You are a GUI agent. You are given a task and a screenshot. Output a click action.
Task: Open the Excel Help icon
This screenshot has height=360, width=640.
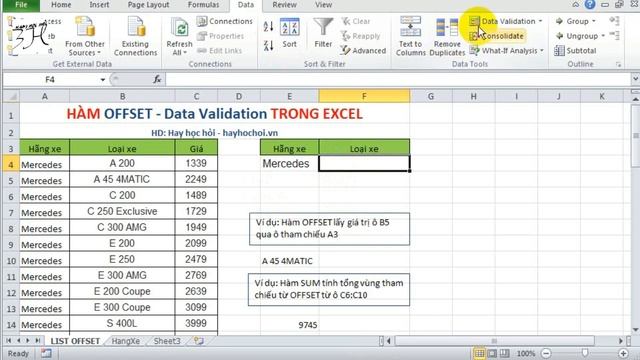click(590, 4)
